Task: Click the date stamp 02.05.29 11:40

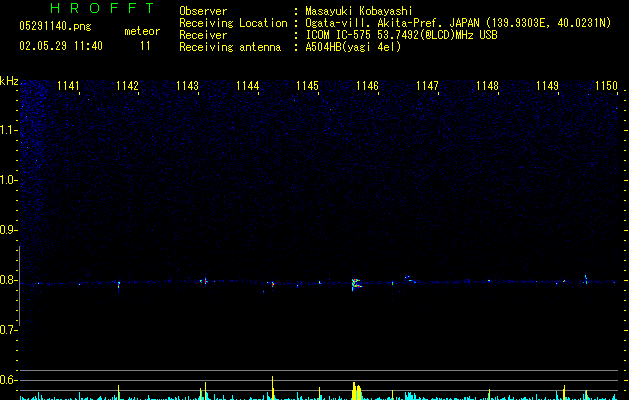Action: (61, 46)
